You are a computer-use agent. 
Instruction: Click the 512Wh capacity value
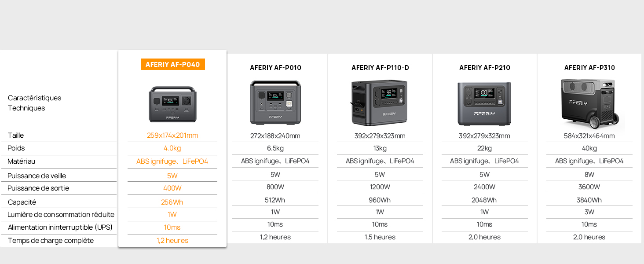coord(275,200)
